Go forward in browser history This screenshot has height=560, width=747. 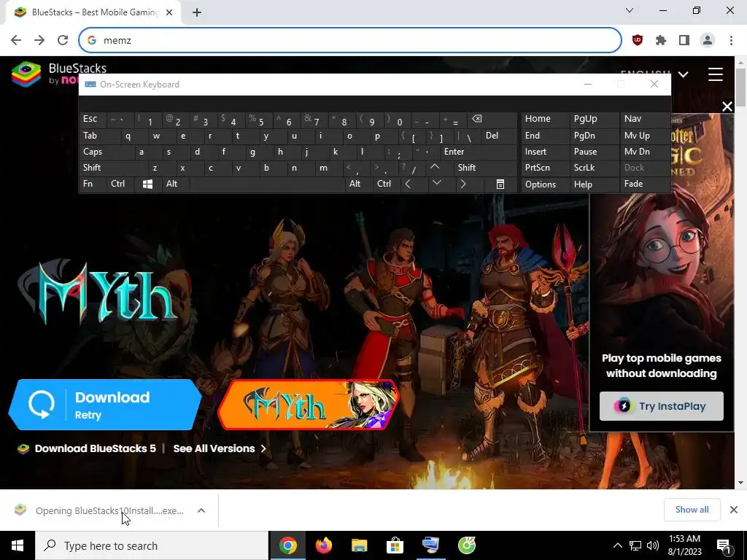[x=39, y=40]
